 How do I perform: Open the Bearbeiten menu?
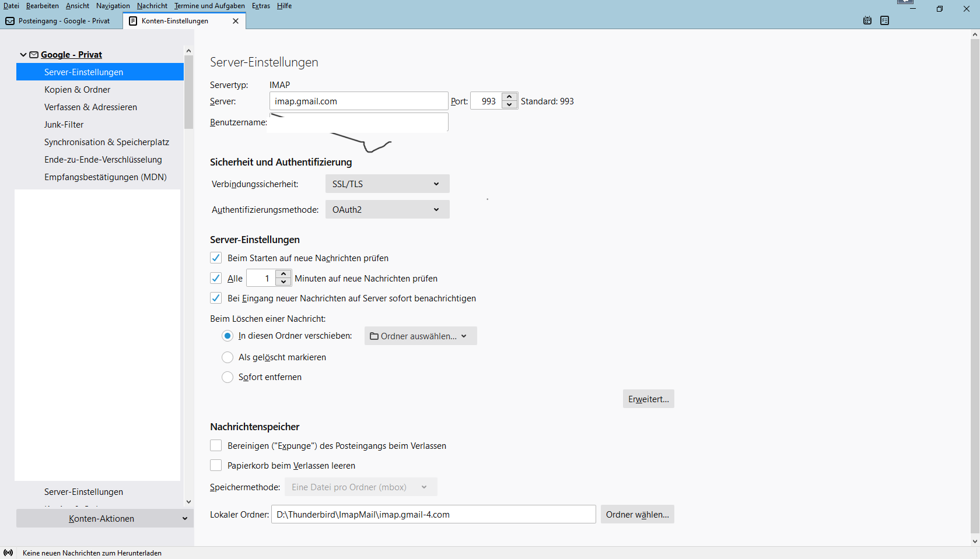click(x=43, y=6)
